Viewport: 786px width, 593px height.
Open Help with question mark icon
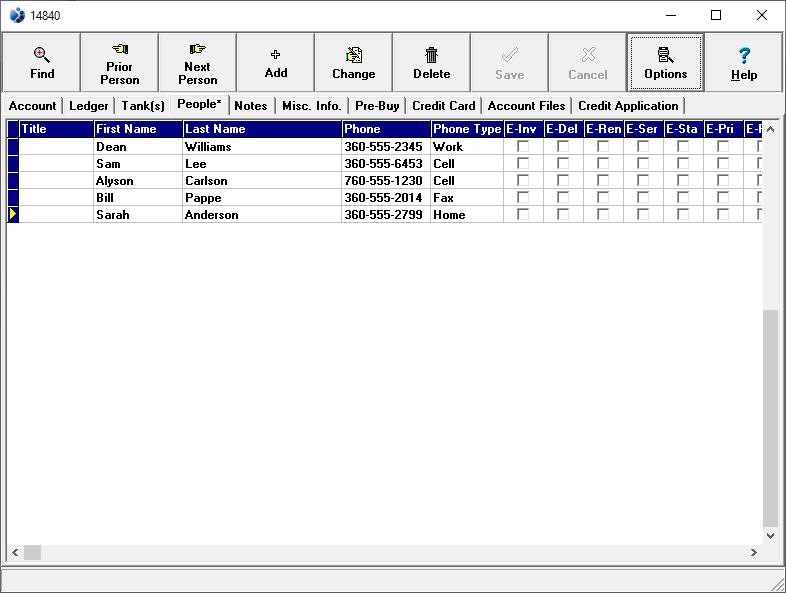744,63
